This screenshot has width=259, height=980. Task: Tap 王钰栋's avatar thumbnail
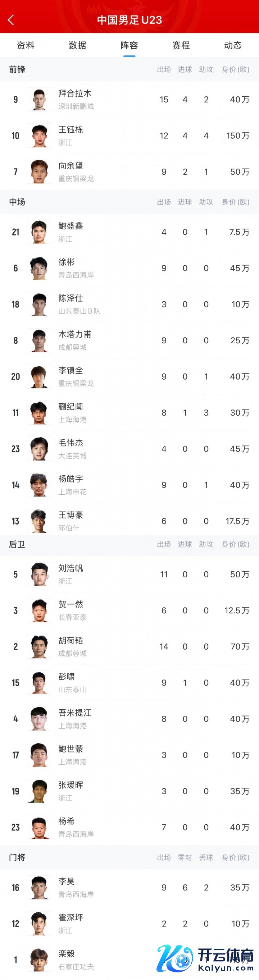(x=39, y=136)
